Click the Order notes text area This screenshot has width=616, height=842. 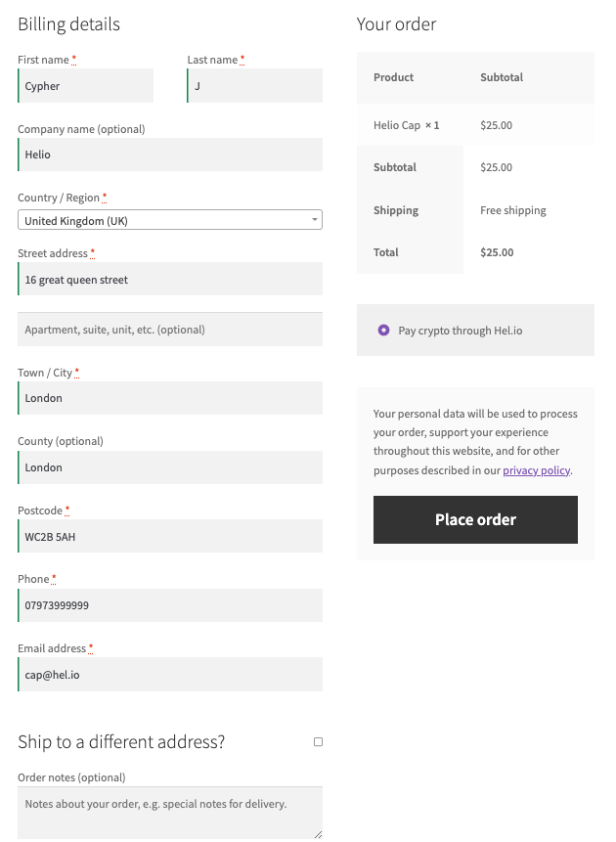[170, 813]
